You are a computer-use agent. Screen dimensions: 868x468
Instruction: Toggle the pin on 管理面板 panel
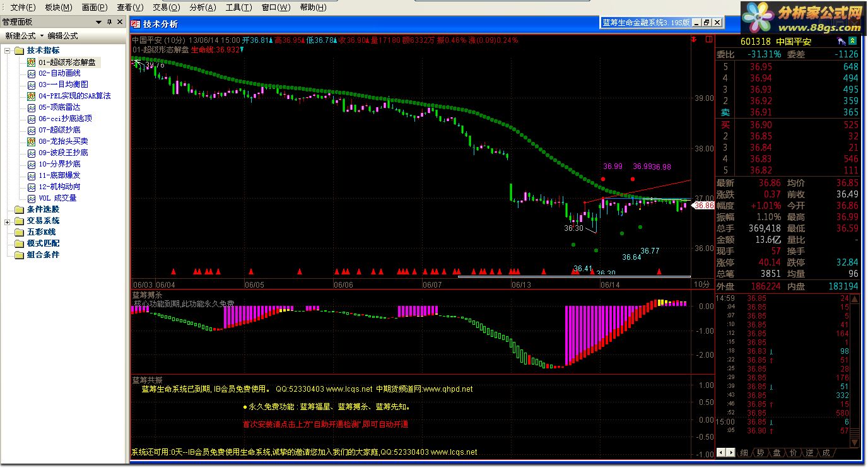(x=109, y=22)
